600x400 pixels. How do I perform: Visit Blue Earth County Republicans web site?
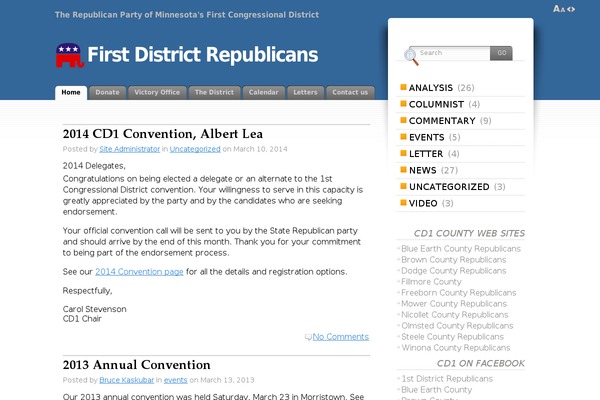coord(461,249)
